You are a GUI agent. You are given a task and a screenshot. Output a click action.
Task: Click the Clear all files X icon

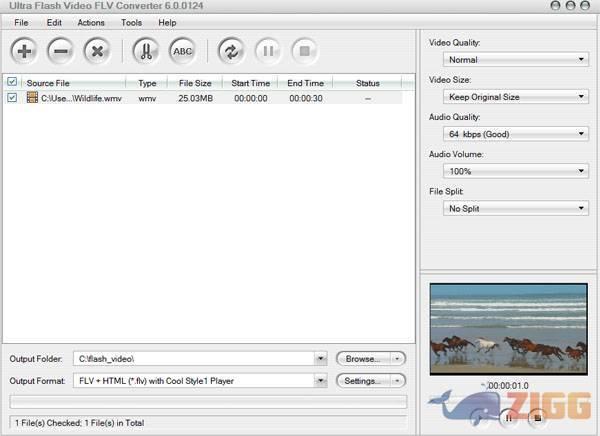tap(96, 50)
